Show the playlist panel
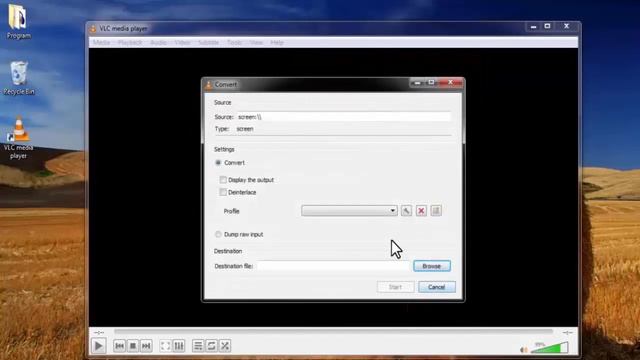This screenshot has height=360, width=640. [198, 346]
